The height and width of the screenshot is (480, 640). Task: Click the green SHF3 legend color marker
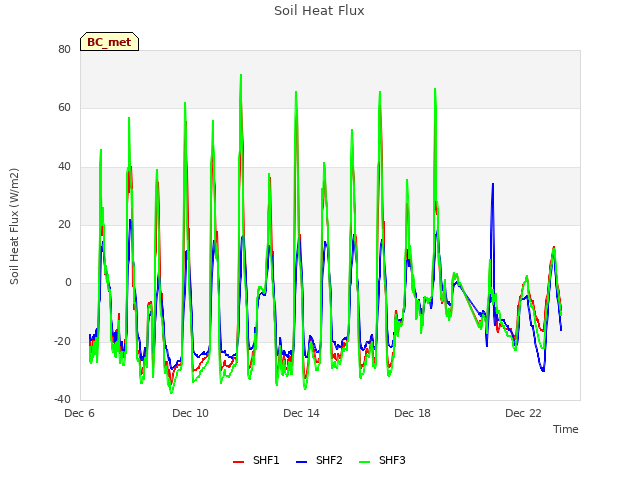tap(364, 462)
